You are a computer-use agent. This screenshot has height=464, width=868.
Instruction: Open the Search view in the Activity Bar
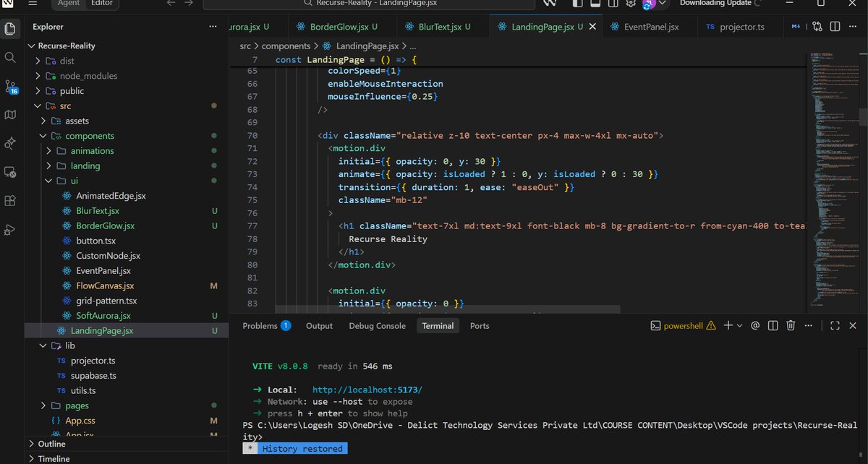(x=10, y=57)
